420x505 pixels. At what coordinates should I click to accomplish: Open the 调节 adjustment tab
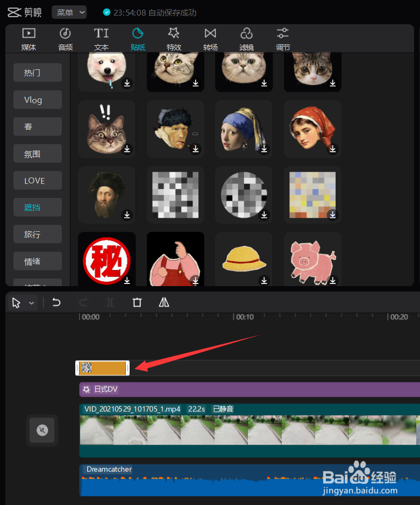click(283, 39)
